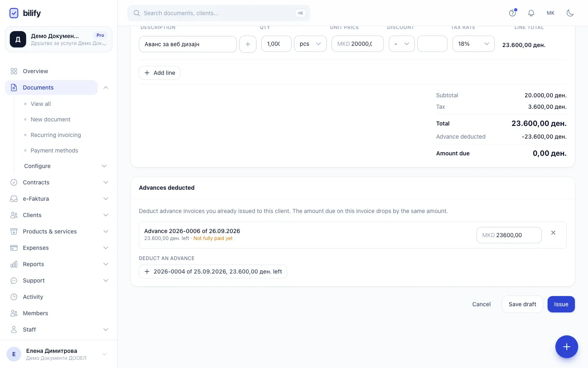Click the Amount due value 0,00 ден.
588x368 pixels.
[x=550, y=153]
